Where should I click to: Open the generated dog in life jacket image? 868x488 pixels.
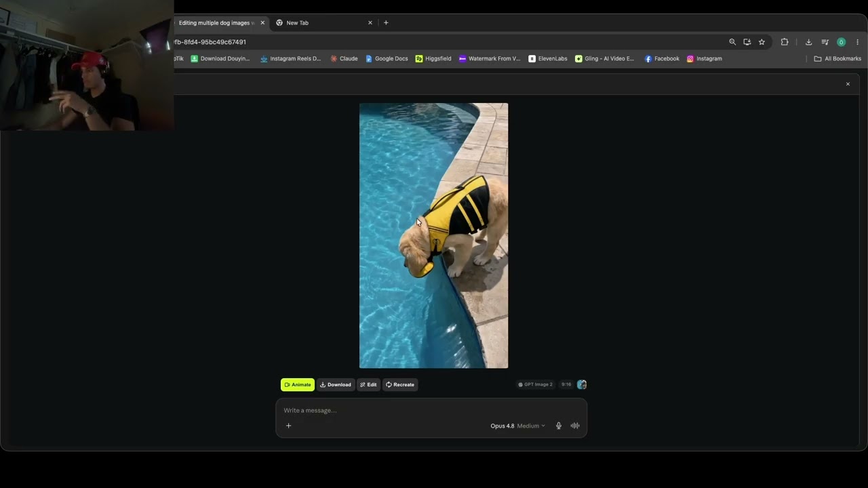(433, 235)
